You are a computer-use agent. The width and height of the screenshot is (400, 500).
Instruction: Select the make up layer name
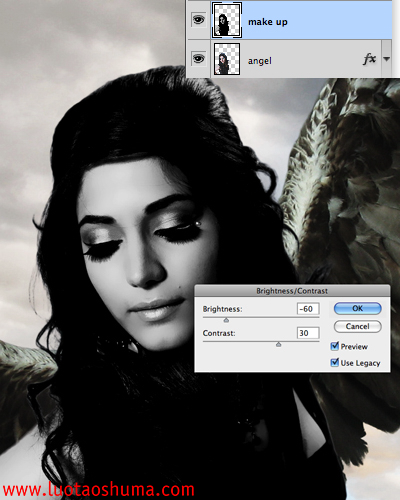(x=268, y=22)
